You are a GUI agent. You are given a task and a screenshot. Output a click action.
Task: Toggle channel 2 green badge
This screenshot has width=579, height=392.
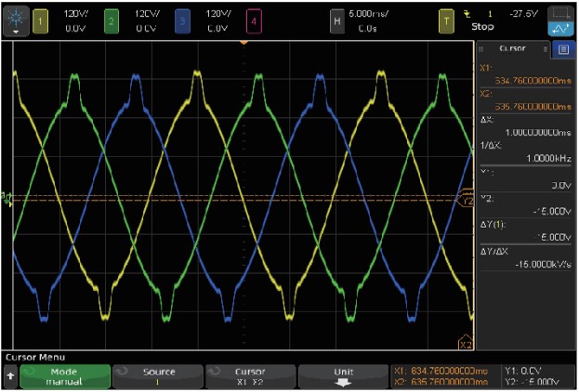point(112,19)
